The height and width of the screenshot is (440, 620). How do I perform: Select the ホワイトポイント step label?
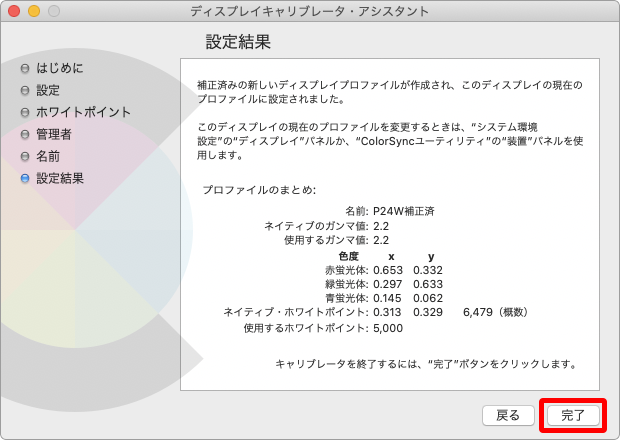[x=84, y=112]
